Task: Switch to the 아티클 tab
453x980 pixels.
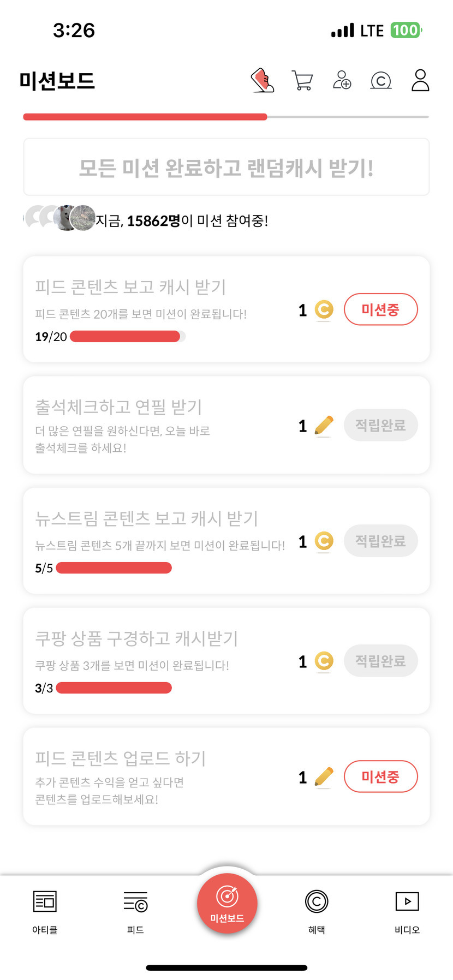Action: point(45,909)
